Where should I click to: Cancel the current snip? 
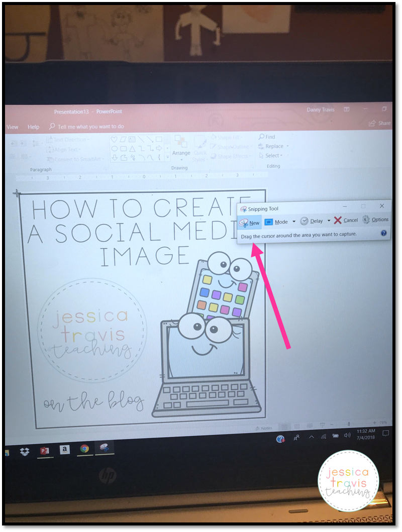[346, 220]
